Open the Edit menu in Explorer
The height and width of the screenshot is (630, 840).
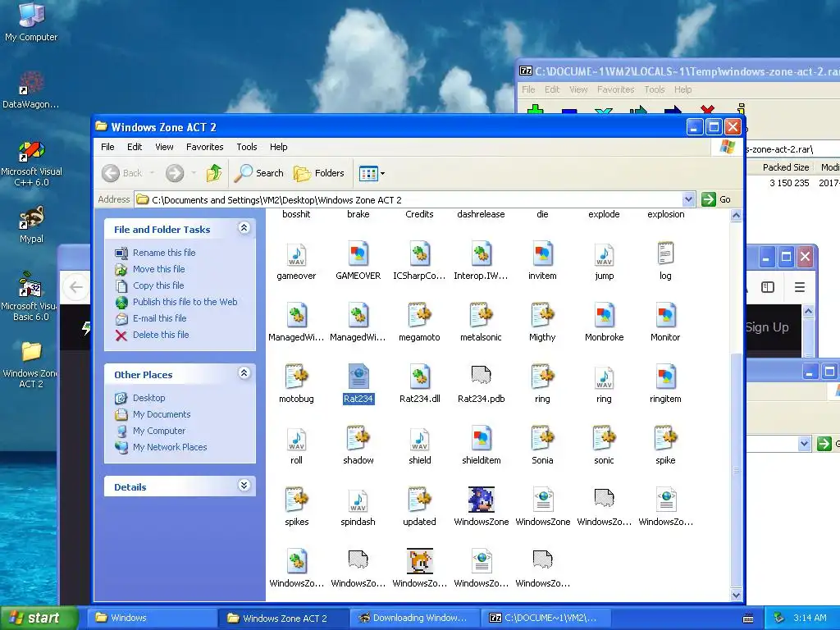(x=135, y=147)
